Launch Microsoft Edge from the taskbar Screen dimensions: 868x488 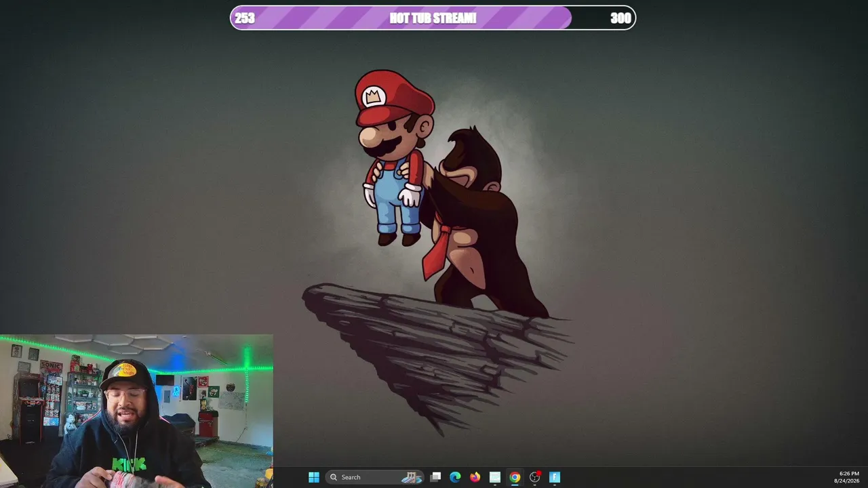455,477
